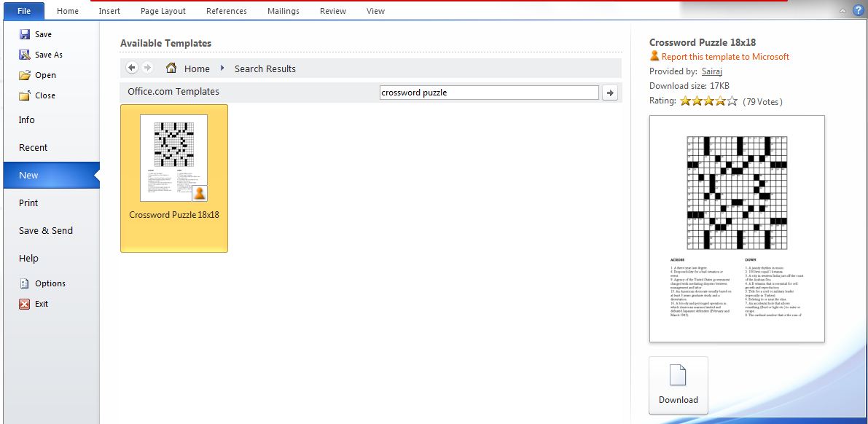This screenshot has height=424, width=868.
Task: Minimize the ribbon with caret icon
Action: 842,11
